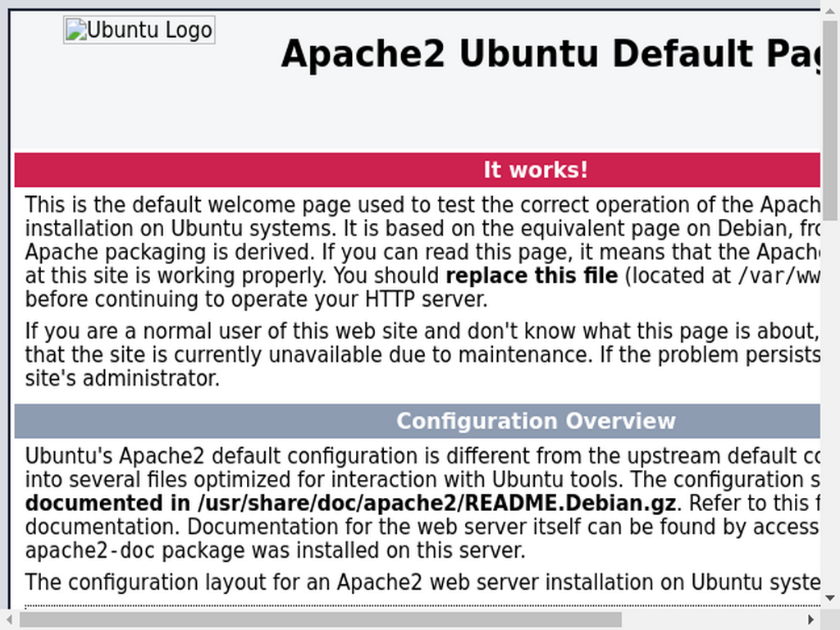Click the line starting "The configuration layout for an Apache2"
Viewport: 840px width, 630px height.
[422, 582]
